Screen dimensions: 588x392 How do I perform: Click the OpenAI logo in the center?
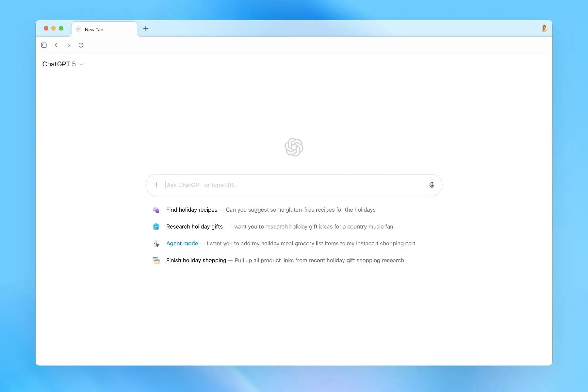294,147
